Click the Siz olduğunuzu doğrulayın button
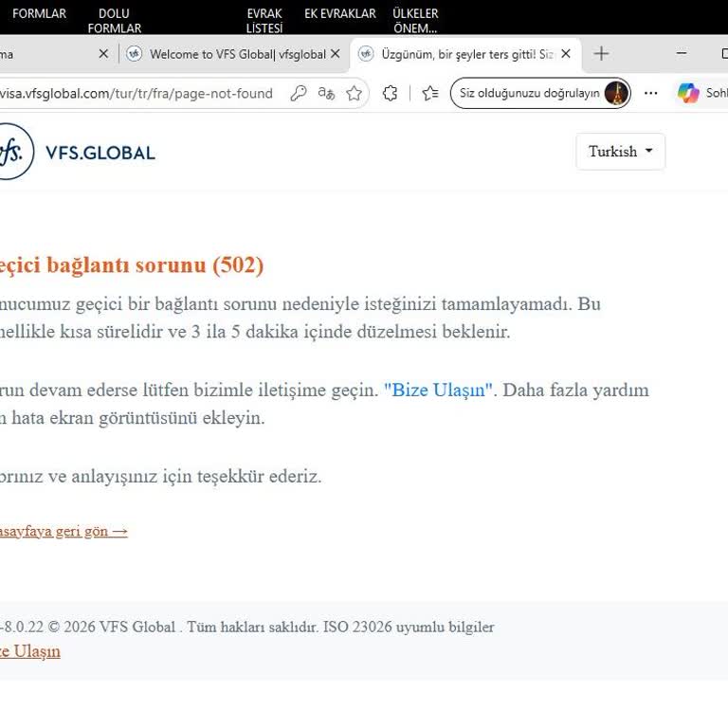Viewport: 728px width, 728px height. click(540, 93)
